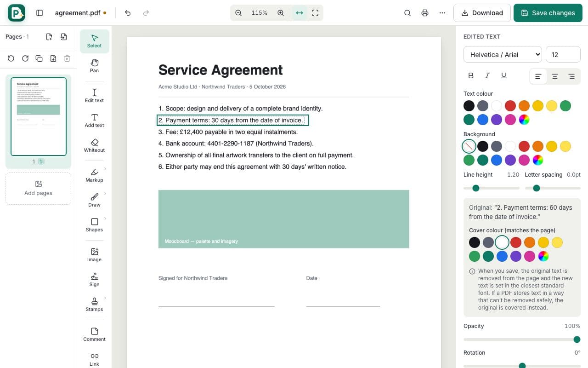Choose the Add text tool
Screen dimensions: 588x368
[x=94, y=121]
